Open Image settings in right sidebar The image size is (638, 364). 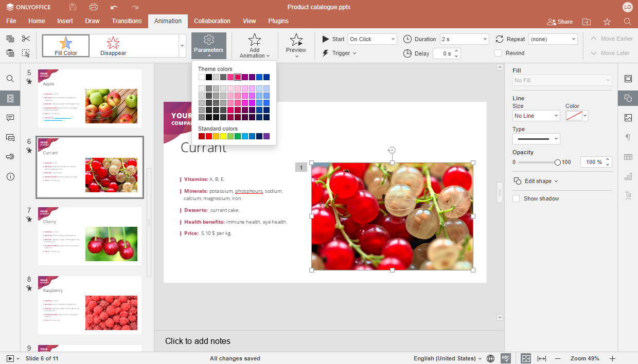pyautogui.click(x=628, y=118)
